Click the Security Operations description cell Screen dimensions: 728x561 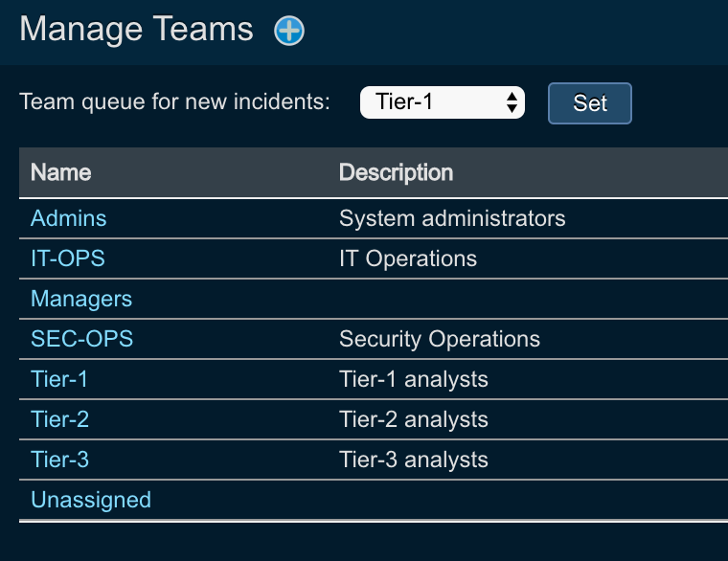[x=439, y=339]
